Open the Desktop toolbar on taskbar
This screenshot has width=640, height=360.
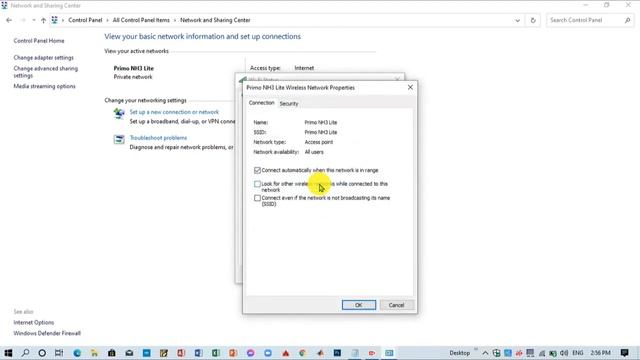(460, 353)
